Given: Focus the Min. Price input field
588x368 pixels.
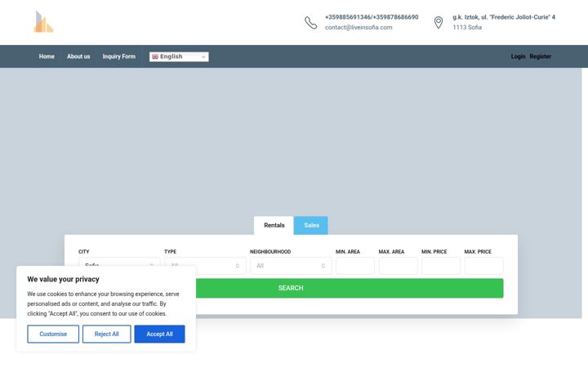Looking at the screenshot, I should coord(441,266).
